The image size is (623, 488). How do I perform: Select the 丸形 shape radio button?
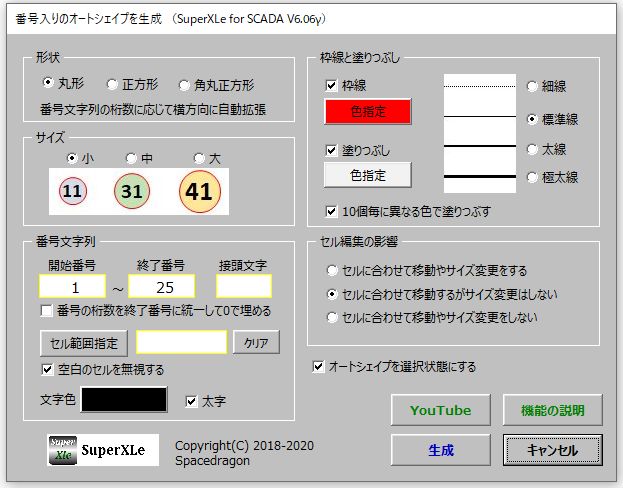[48, 83]
